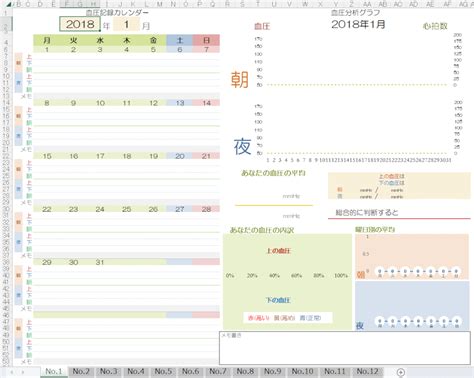Click the 血圧分析グラフ heading

[x=355, y=13]
